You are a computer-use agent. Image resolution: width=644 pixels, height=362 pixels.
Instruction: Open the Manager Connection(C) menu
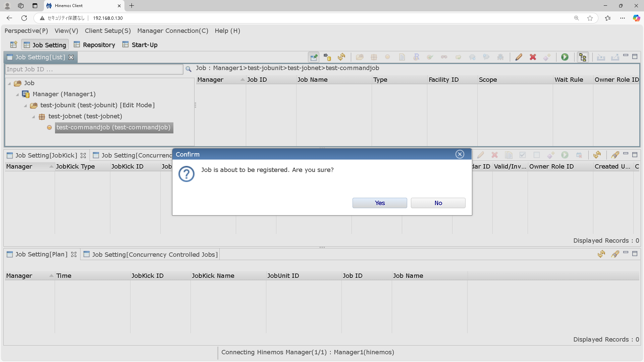(x=172, y=31)
